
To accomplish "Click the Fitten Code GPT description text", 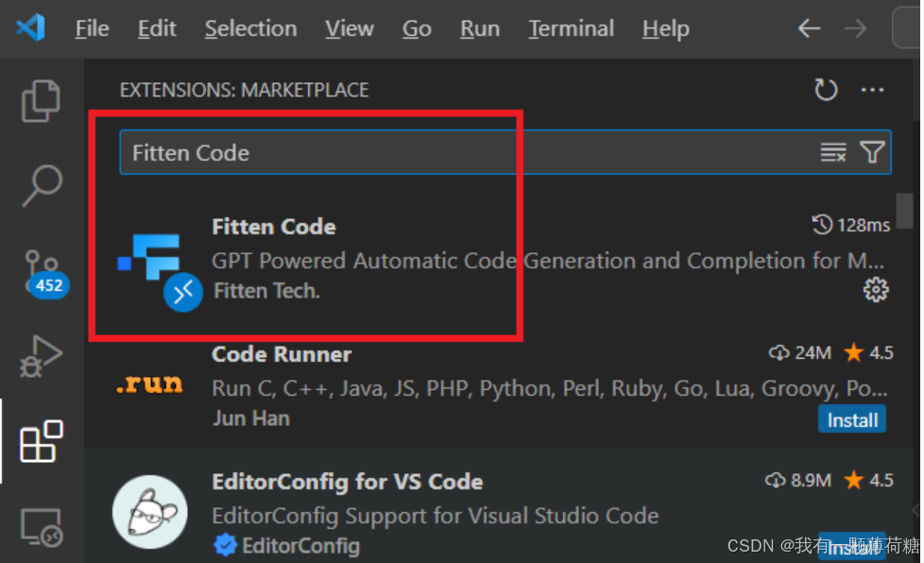I will click(x=548, y=261).
